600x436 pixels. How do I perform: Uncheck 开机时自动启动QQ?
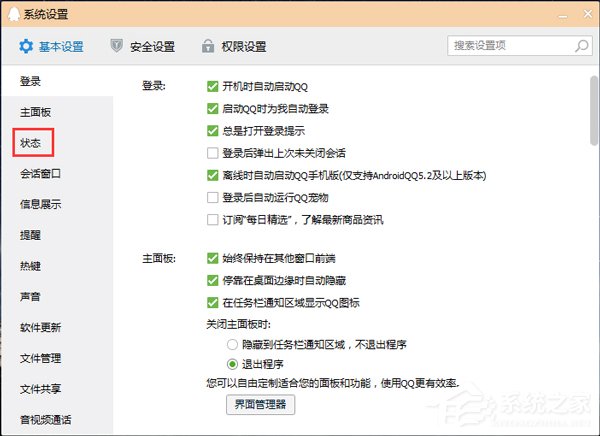tap(212, 87)
